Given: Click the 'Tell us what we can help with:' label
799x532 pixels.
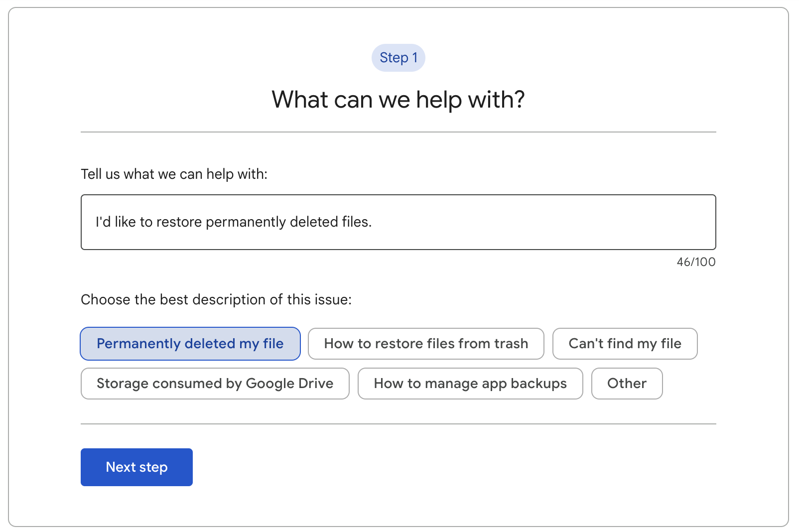Looking at the screenshot, I should pos(174,174).
